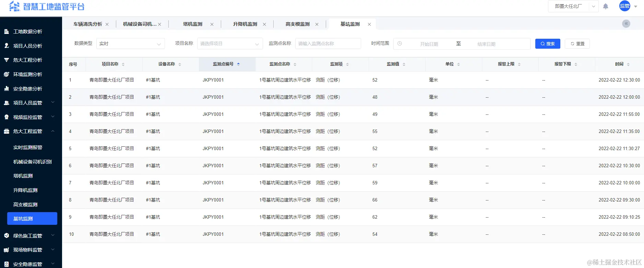Open 环境监测分析 in the sidebar
The width and height of the screenshot is (644, 268).
(x=27, y=74)
